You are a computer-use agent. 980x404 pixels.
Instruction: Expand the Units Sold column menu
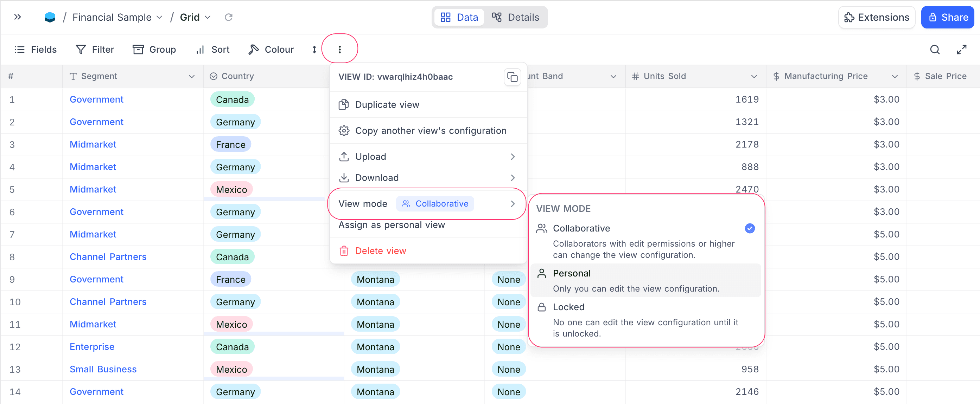(x=753, y=76)
